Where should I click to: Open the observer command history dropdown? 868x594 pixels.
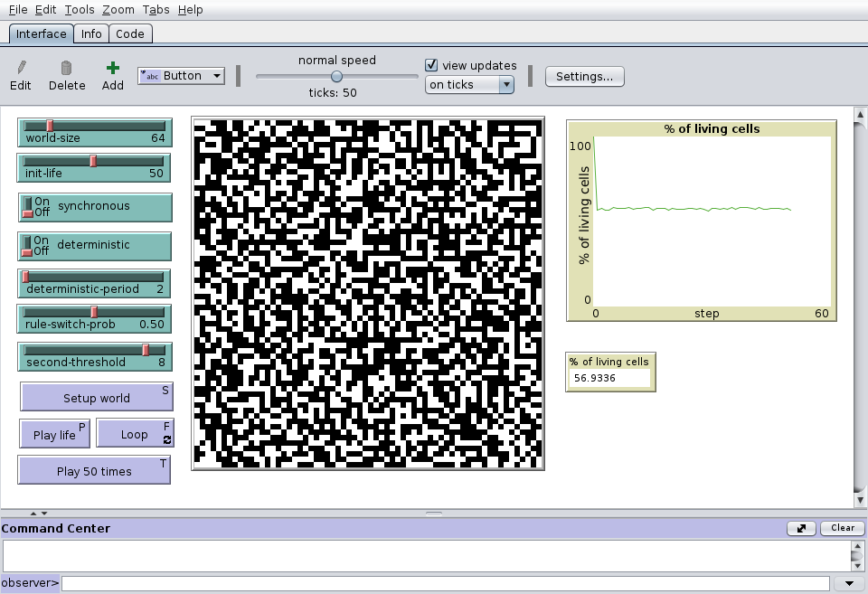848,582
